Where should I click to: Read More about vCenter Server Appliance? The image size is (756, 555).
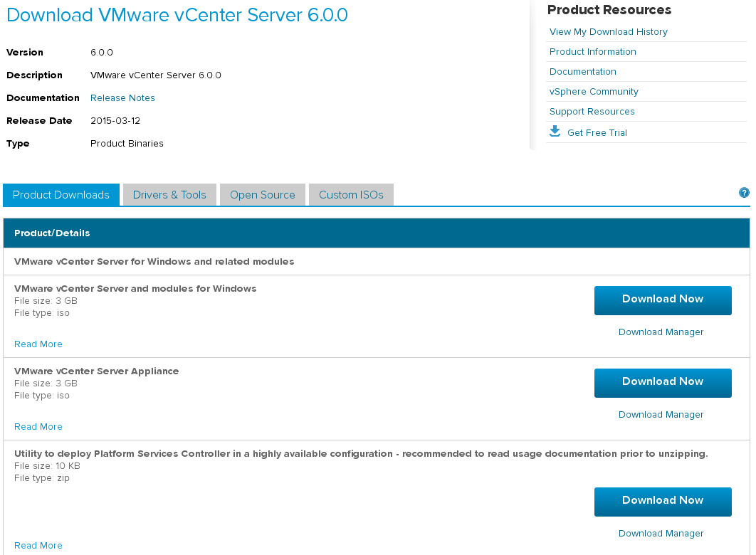coord(38,426)
